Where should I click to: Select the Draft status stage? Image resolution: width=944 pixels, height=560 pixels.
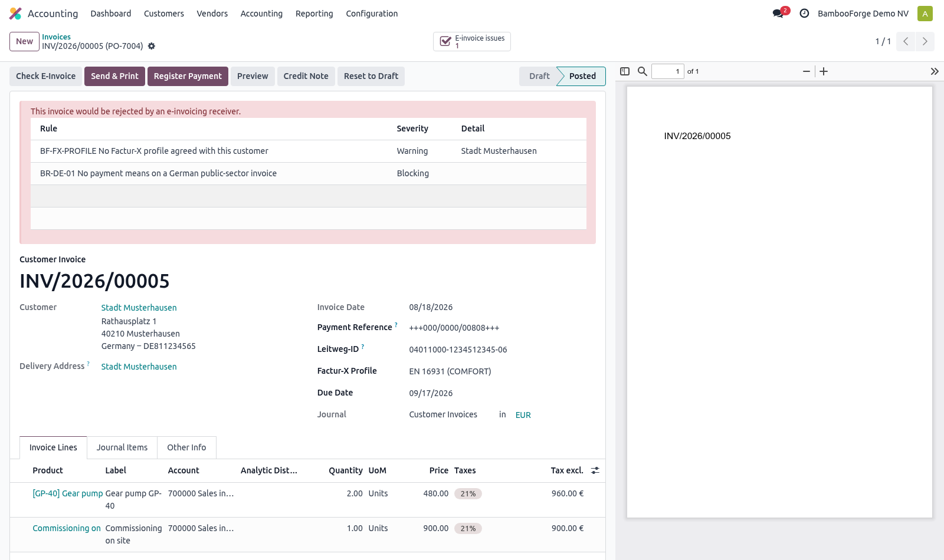pos(539,76)
